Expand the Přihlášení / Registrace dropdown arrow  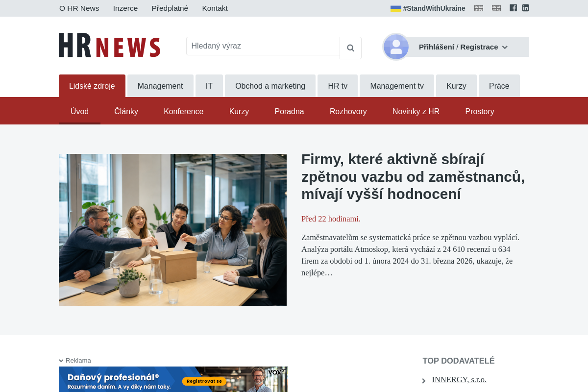tap(505, 47)
